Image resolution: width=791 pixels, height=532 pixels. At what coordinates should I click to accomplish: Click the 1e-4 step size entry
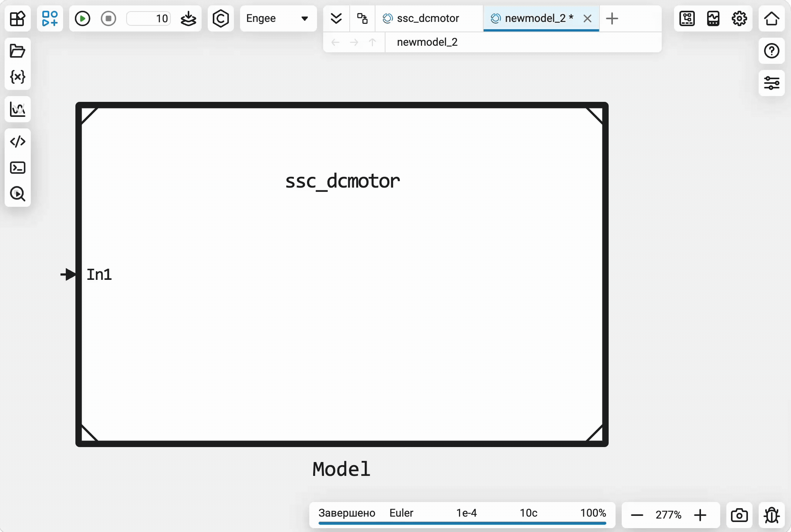click(466, 513)
